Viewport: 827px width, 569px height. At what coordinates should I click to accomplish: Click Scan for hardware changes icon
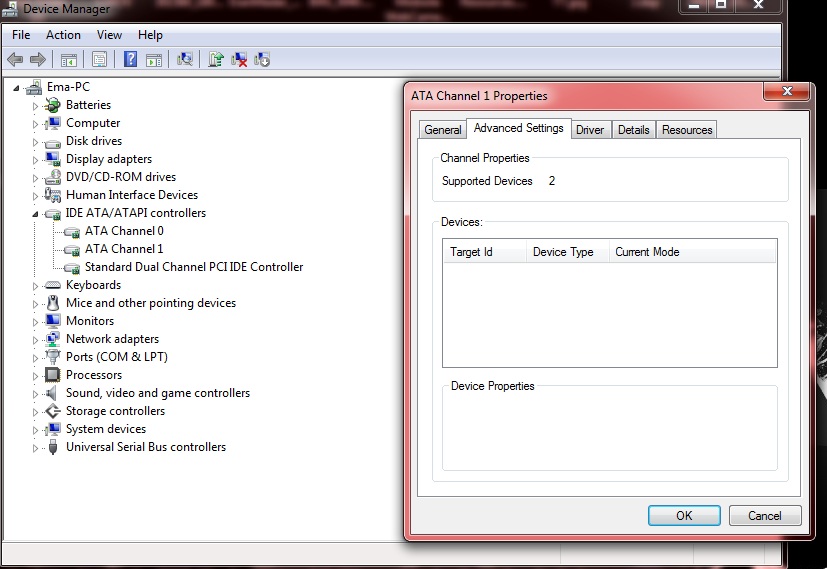(185, 60)
